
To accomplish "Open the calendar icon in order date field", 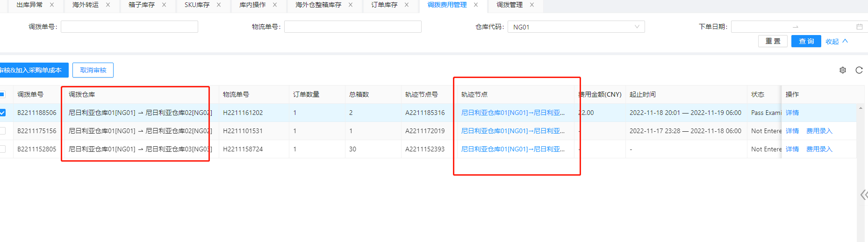I will (859, 27).
